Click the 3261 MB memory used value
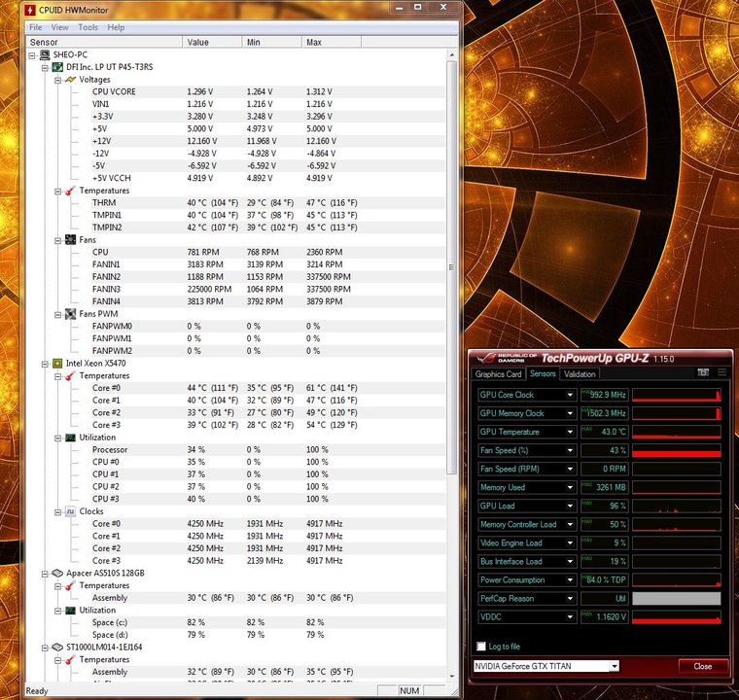The image size is (739, 700). (605, 487)
